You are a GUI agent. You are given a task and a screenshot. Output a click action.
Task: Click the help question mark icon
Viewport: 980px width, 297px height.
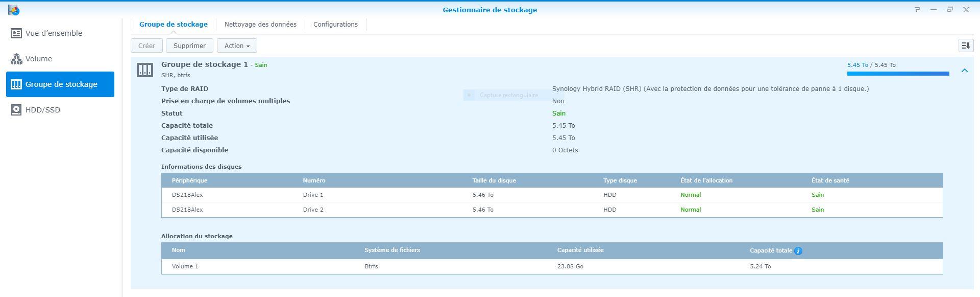(917, 10)
